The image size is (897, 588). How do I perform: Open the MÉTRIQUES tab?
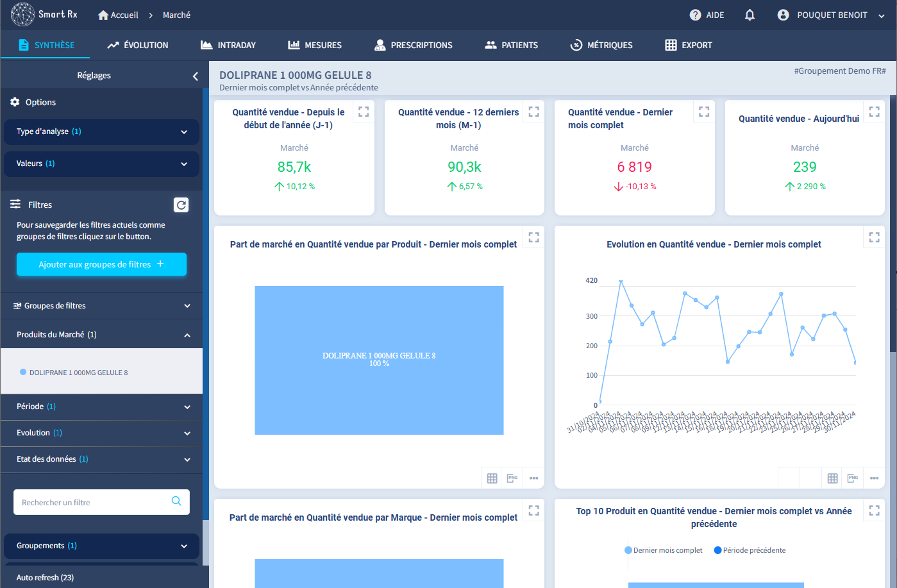601,45
